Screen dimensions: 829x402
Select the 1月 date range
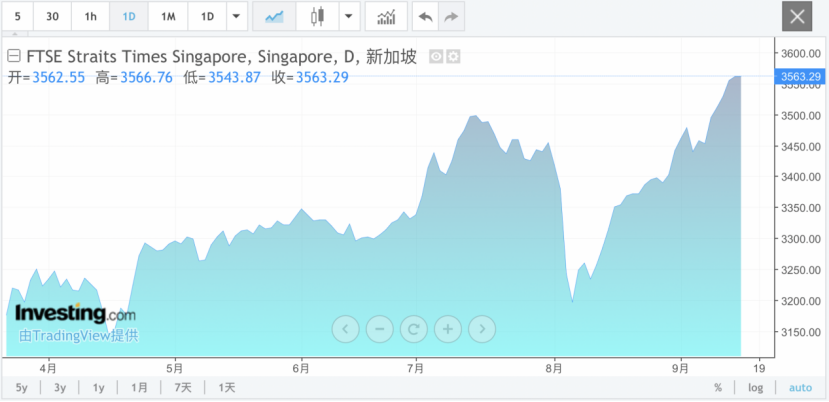139,387
